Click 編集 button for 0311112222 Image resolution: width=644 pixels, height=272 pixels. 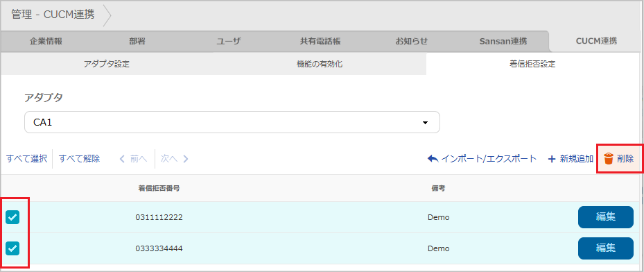(x=606, y=217)
